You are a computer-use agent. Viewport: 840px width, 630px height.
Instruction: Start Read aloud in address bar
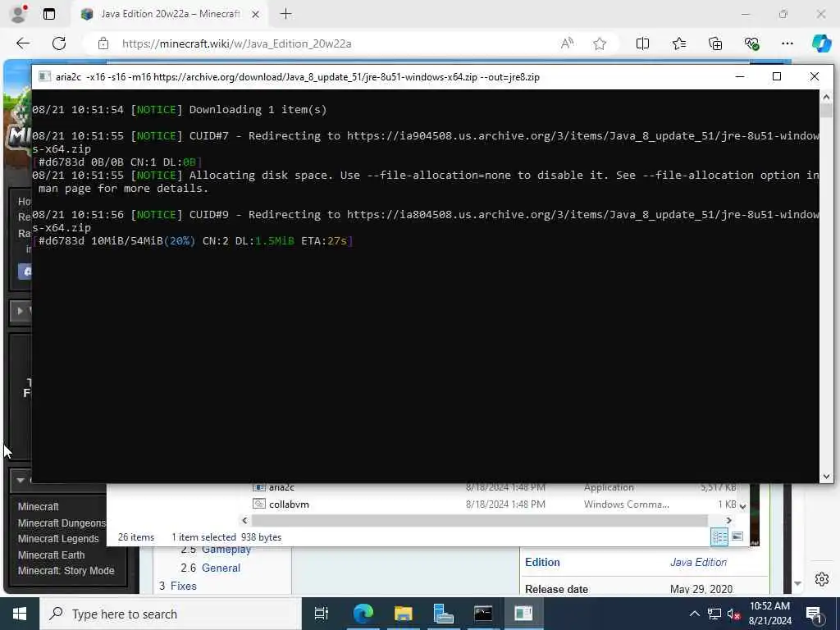coord(567,43)
